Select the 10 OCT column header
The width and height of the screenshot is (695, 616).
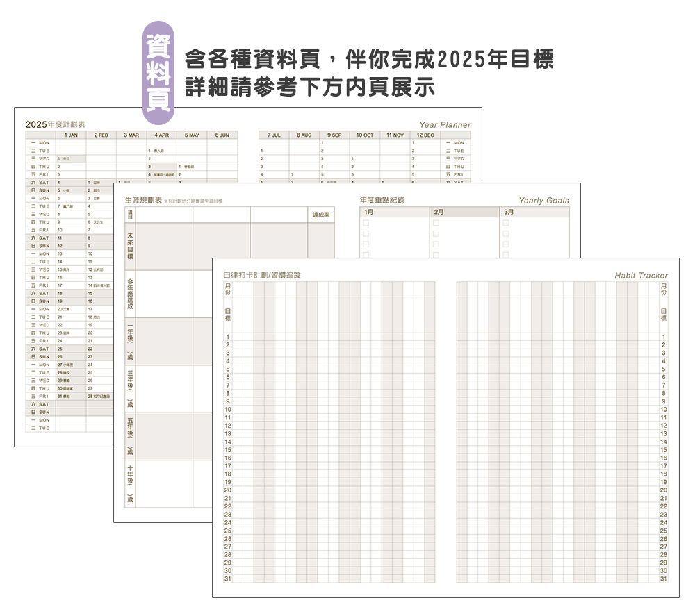coord(365,135)
